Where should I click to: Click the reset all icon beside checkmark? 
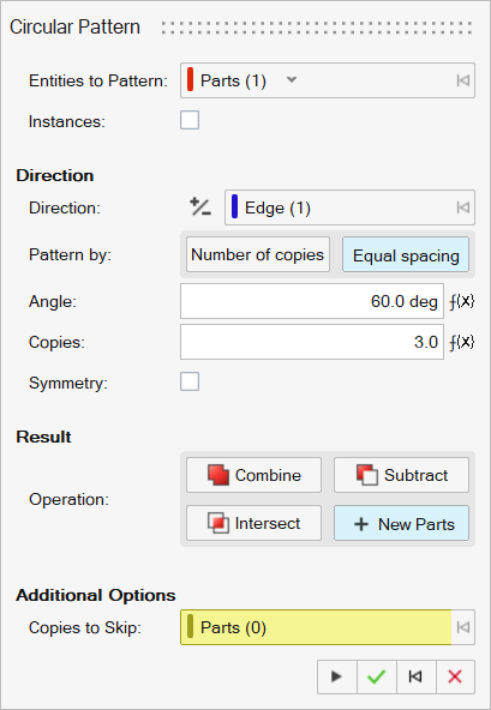click(416, 677)
